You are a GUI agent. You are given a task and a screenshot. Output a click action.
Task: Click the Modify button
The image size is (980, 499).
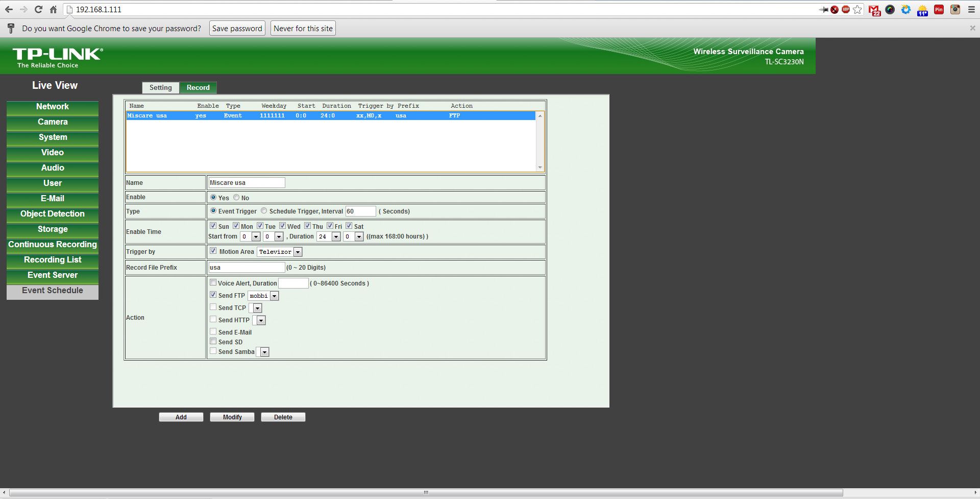[x=232, y=417]
